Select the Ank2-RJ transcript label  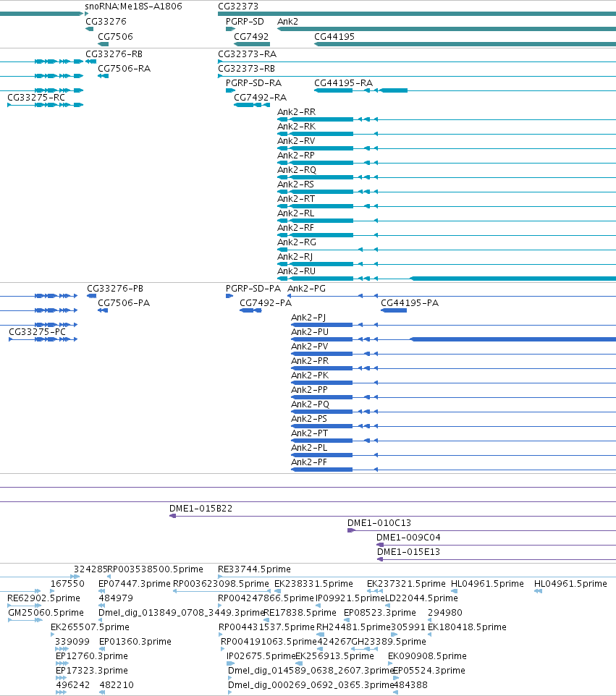pos(295,257)
